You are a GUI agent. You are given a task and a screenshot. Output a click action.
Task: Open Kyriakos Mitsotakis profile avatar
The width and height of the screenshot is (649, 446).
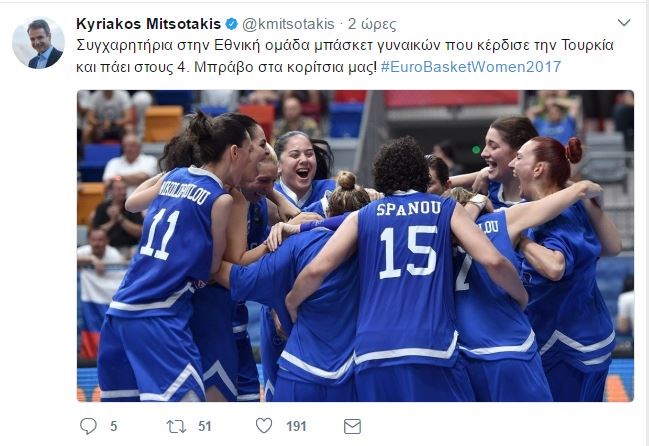point(38,43)
